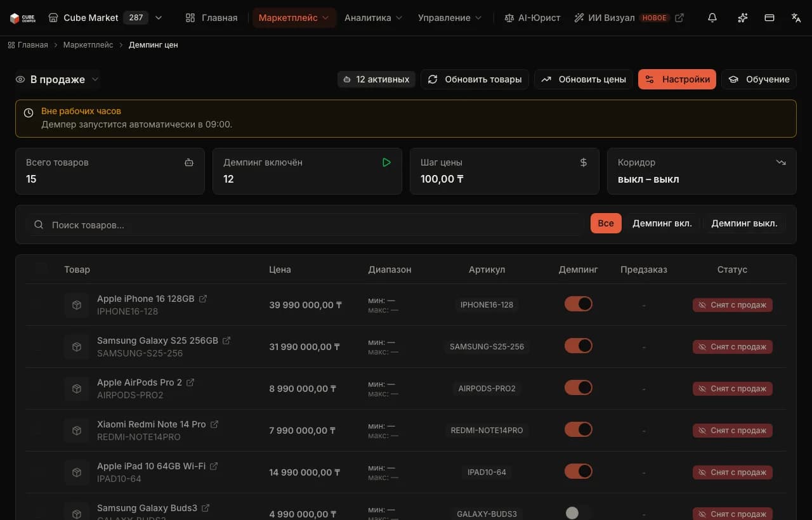The height and width of the screenshot is (520, 812).
Task: Click the box icon of the Apple iPad 10 row
Action: [x=77, y=472]
